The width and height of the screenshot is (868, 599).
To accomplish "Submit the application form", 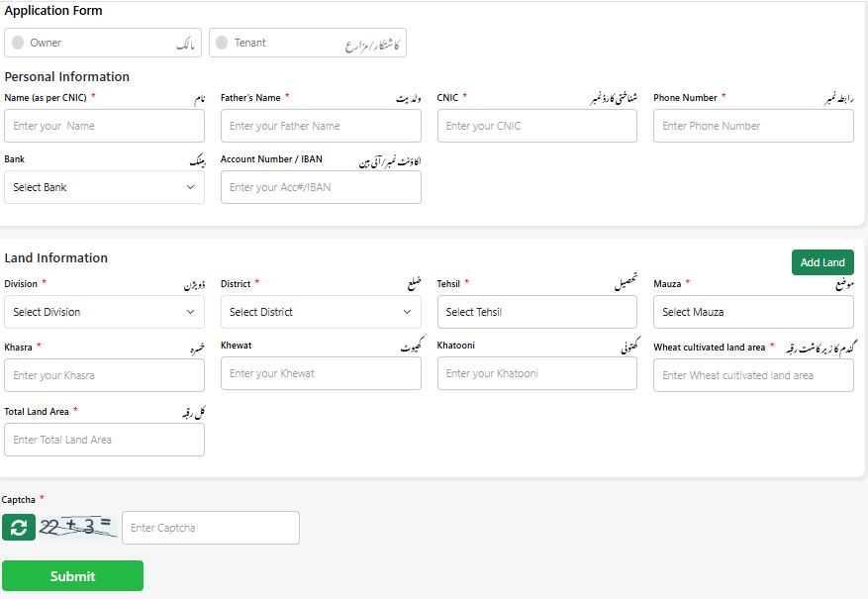I will pos(72,576).
